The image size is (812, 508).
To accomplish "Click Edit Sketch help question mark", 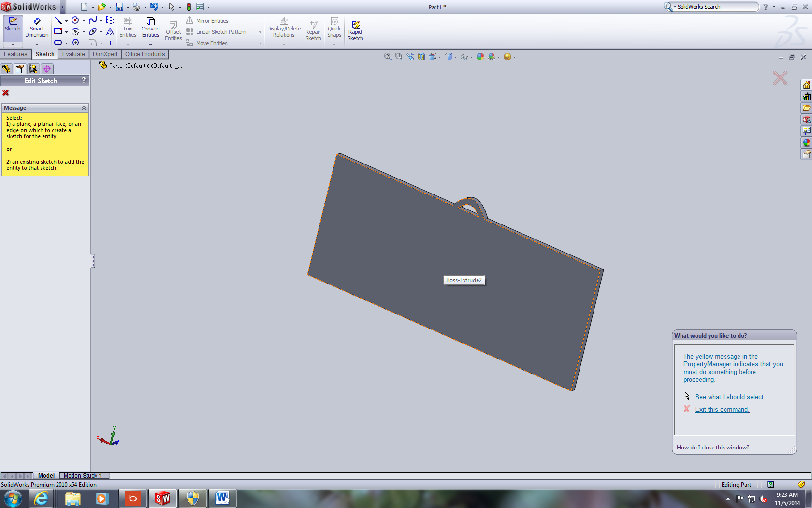I will coord(84,80).
